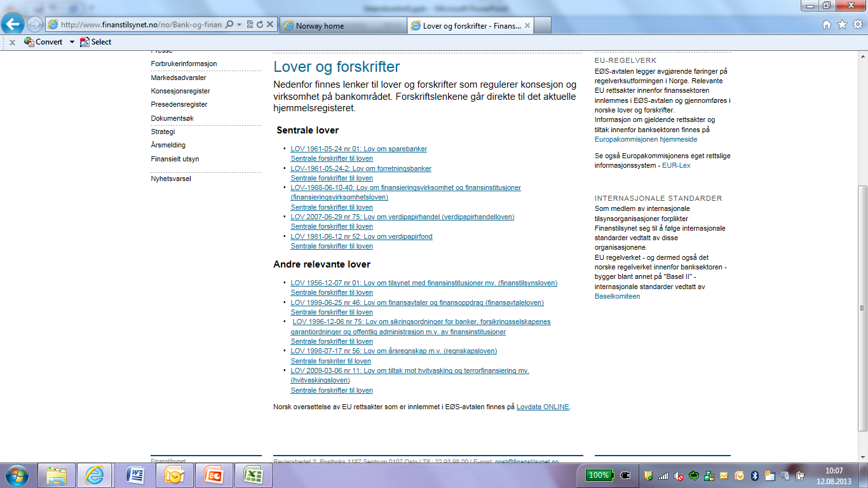The height and width of the screenshot is (488, 868).
Task: Switch to the Norway home tab
Action: pos(342,25)
